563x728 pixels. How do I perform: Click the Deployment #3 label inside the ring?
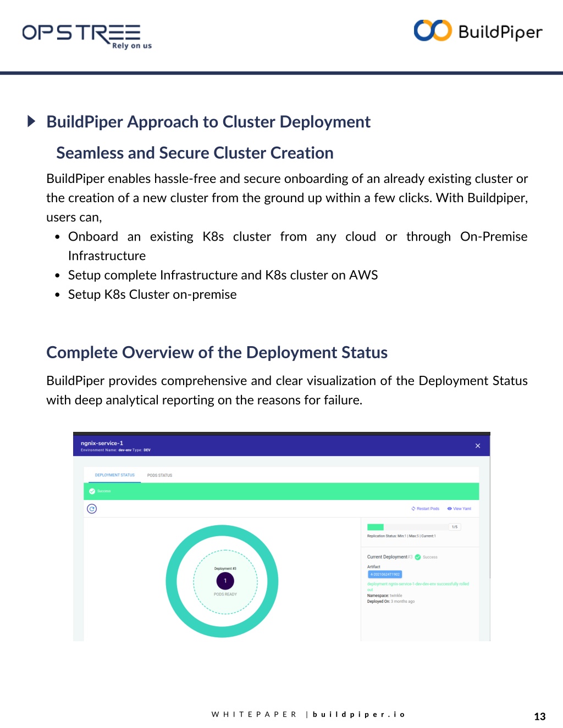tap(225, 569)
